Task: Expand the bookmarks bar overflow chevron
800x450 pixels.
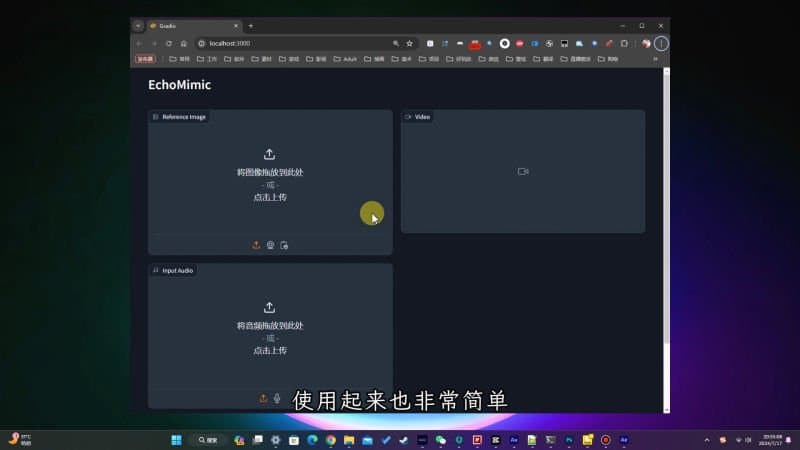Action: point(656,59)
